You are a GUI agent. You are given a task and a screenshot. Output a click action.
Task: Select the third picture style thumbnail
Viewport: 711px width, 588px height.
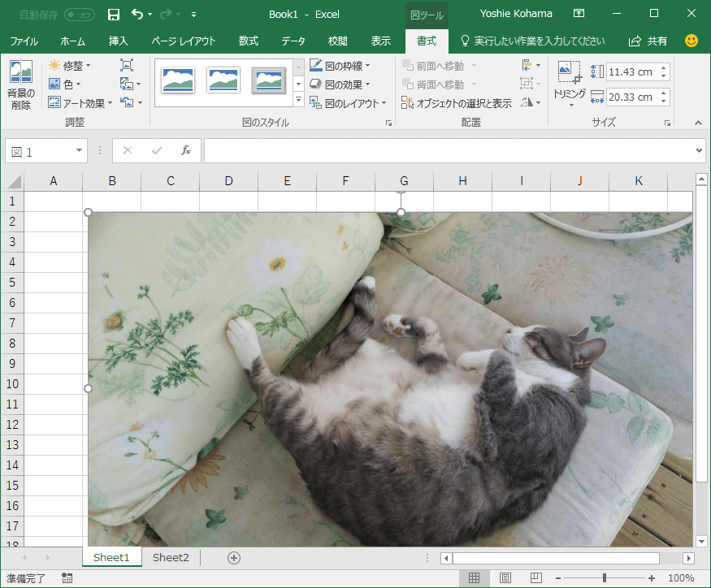coord(269,80)
